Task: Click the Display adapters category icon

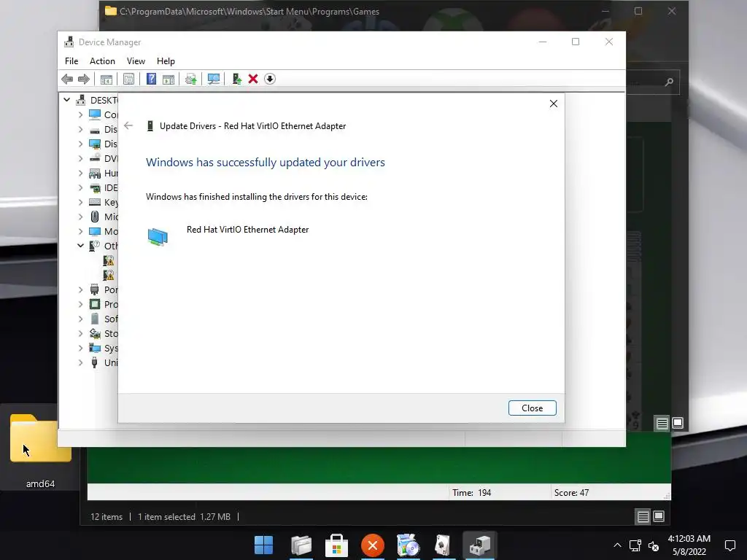Action: pyautogui.click(x=95, y=144)
